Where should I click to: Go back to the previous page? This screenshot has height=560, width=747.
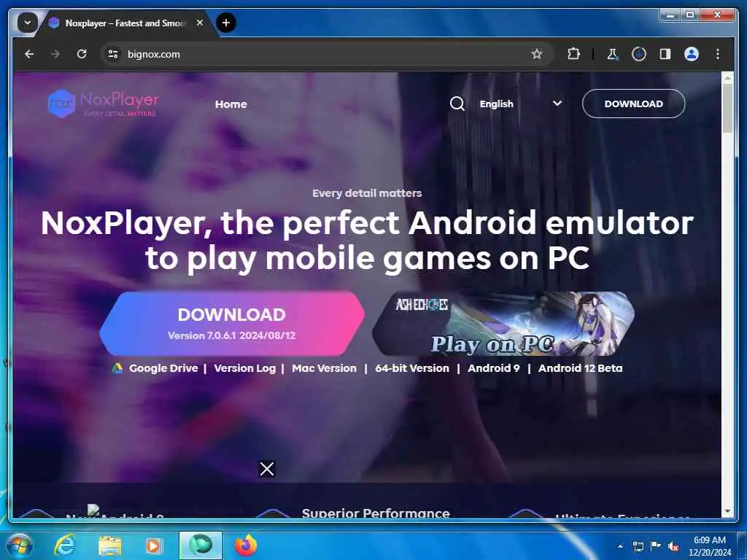point(29,54)
